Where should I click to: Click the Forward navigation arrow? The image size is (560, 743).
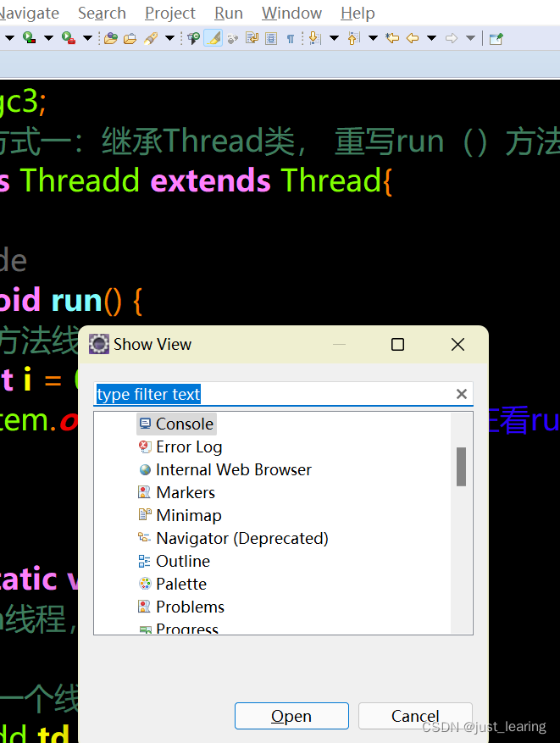(451, 38)
